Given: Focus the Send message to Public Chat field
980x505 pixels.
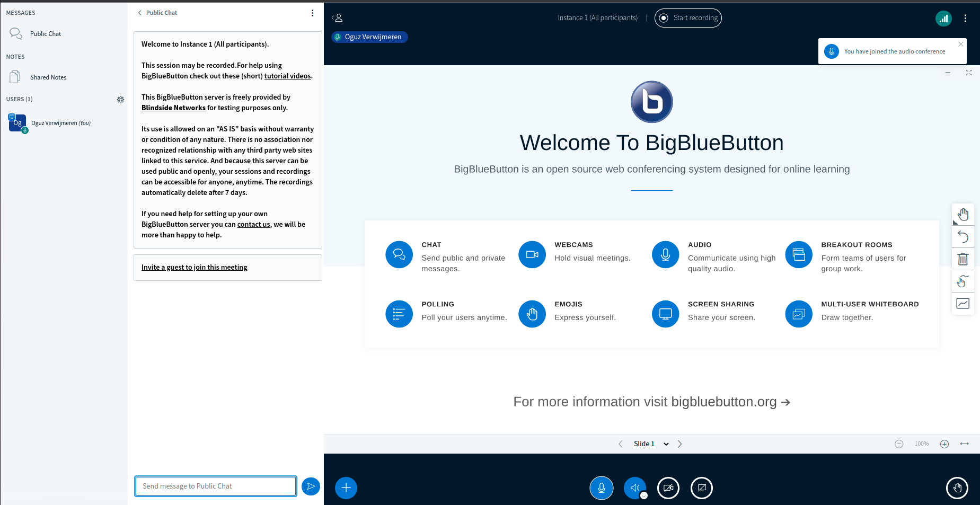Looking at the screenshot, I should point(216,486).
